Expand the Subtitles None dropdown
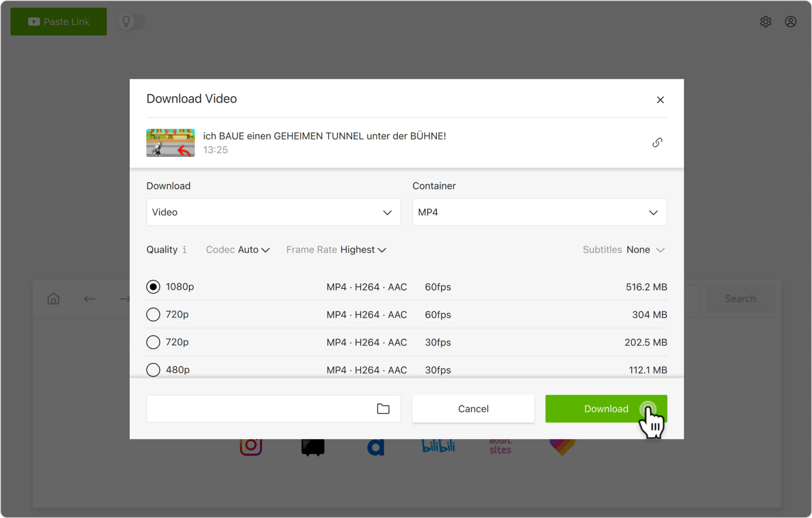This screenshot has width=812, height=518. click(645, 250)
